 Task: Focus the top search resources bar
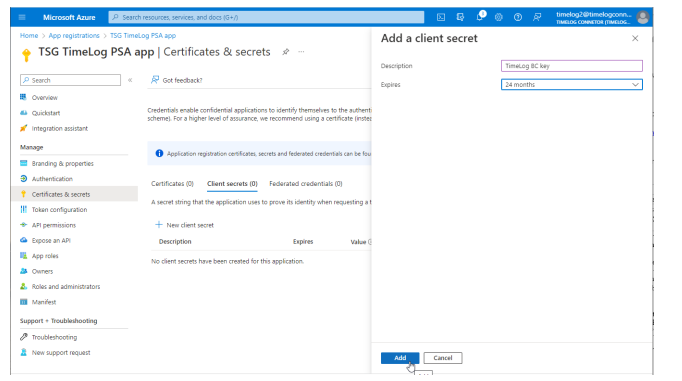click(266, 17)
